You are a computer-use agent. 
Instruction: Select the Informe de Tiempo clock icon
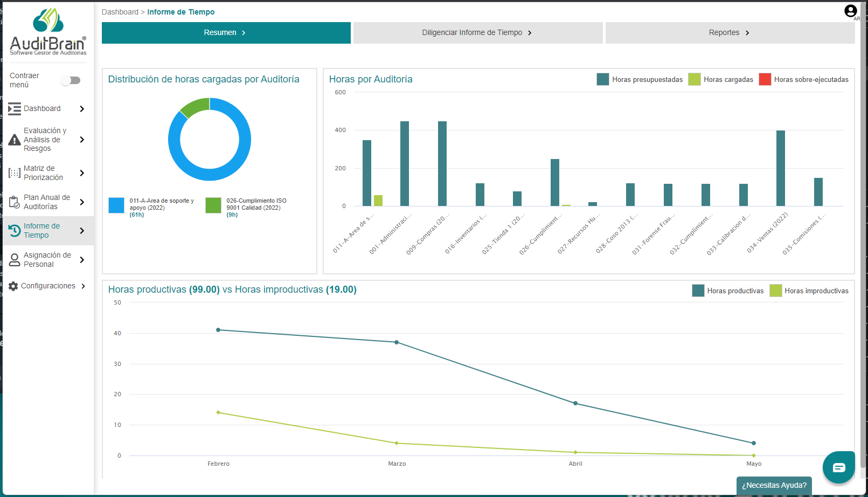[x=14, y=230]
